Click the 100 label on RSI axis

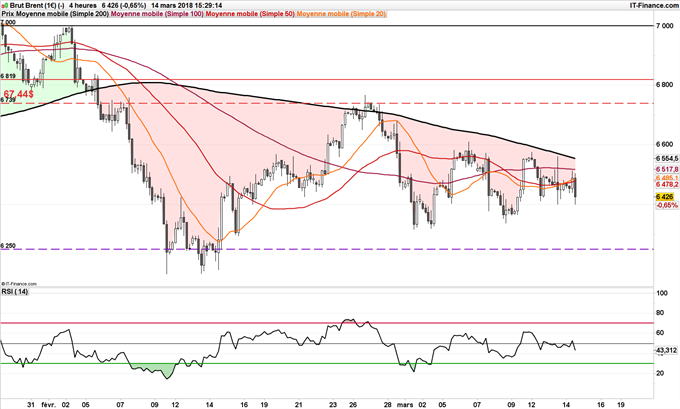662,293
